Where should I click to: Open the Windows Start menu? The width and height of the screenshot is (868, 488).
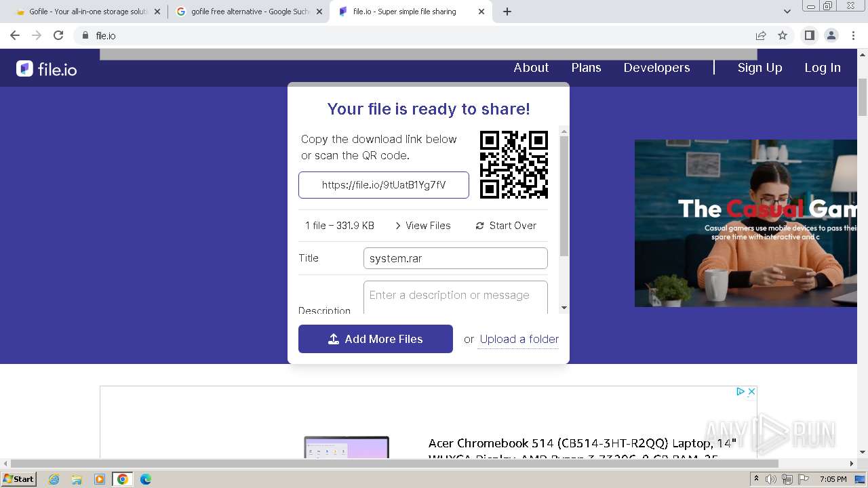click(19, 479)
